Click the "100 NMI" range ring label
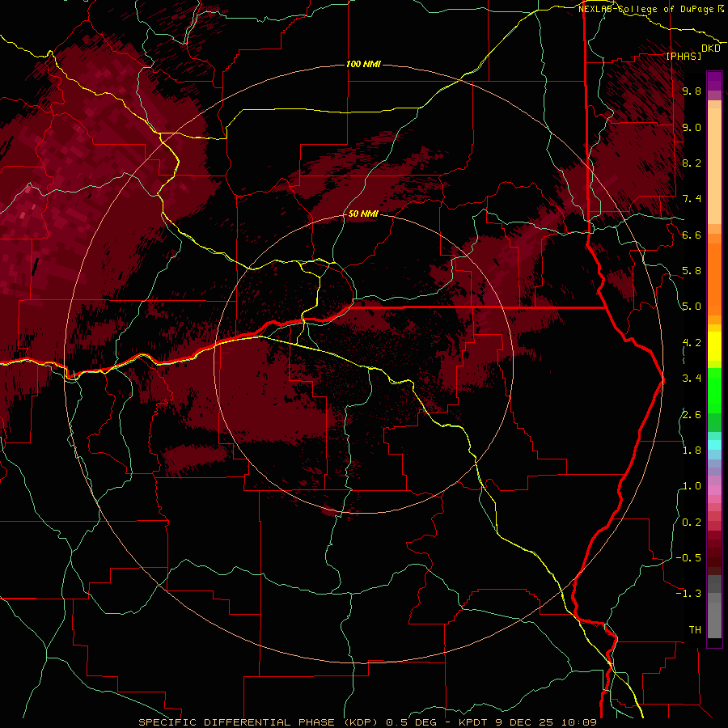Image resolution: width=728 pixels, height=728 pixels. point(363,64)
